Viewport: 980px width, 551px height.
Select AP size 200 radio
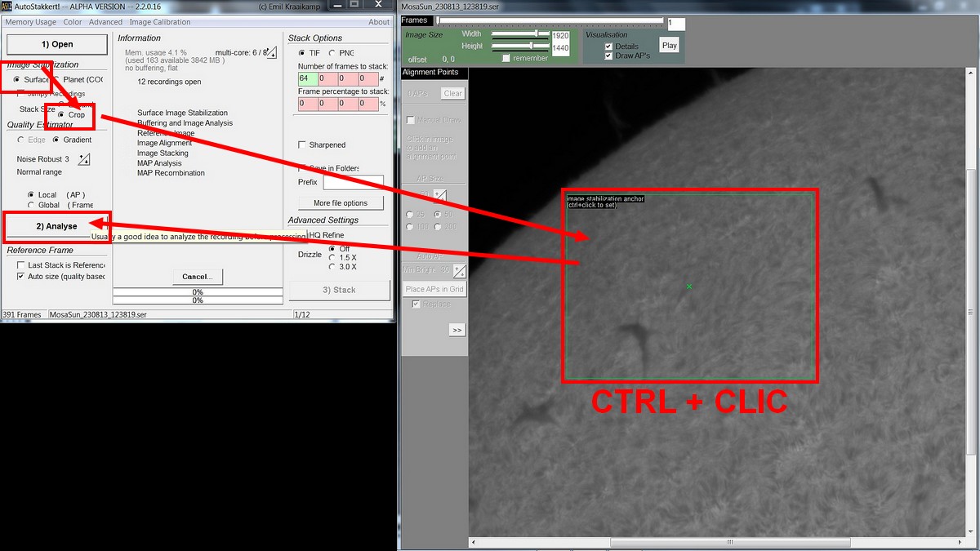coord(439,226)
